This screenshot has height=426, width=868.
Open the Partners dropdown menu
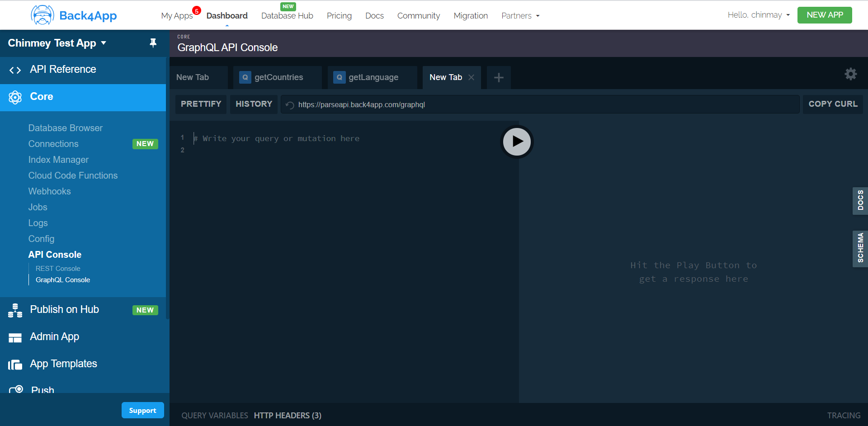pos(520,16)
